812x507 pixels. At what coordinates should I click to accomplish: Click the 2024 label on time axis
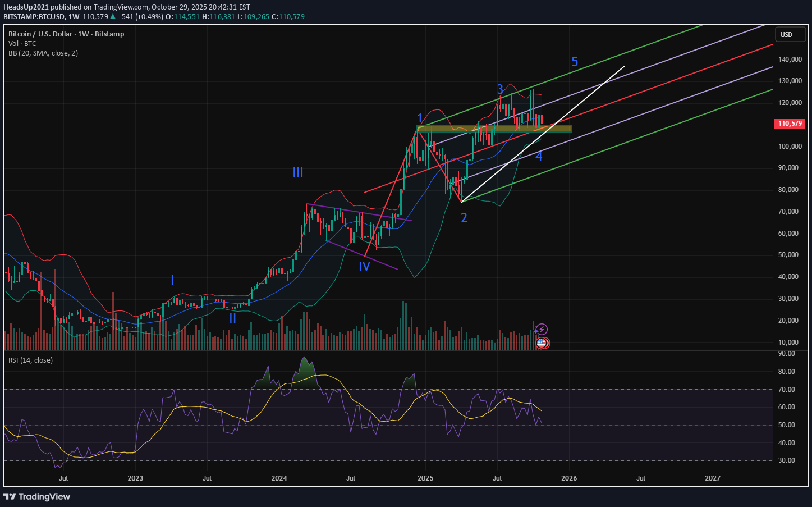[279, 478]
